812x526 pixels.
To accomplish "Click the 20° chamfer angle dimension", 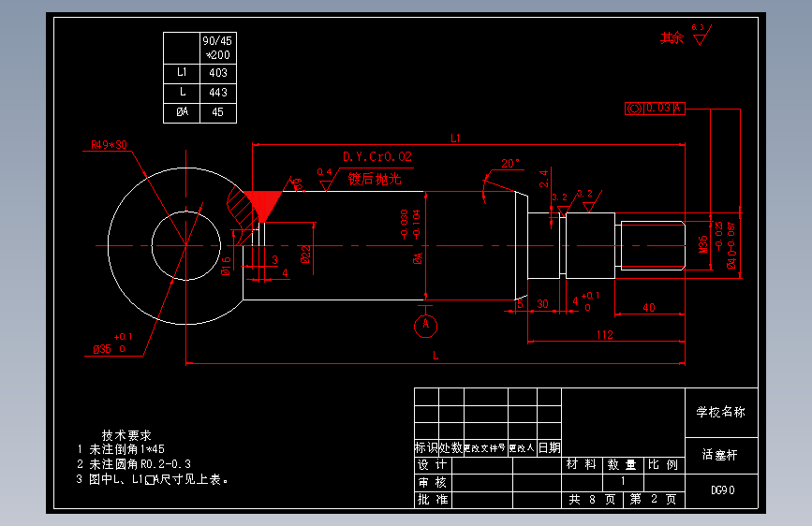I will coord(510,164).
